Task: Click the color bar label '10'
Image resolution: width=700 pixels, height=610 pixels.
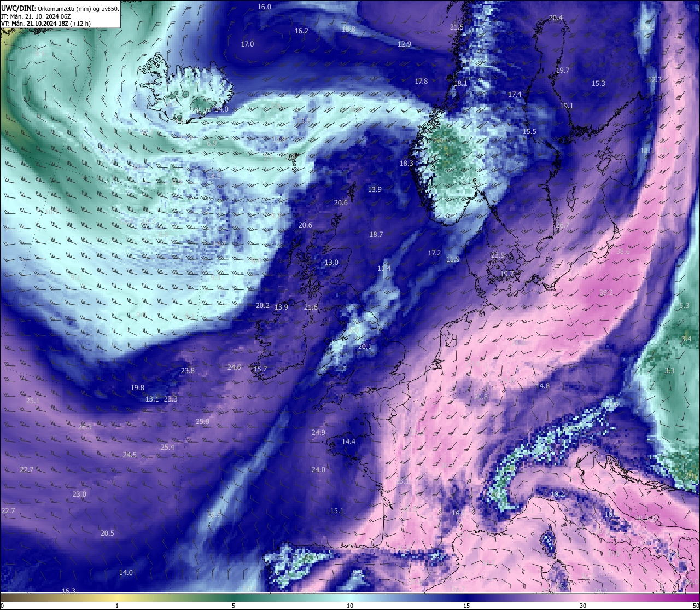Action: [350, 606]
